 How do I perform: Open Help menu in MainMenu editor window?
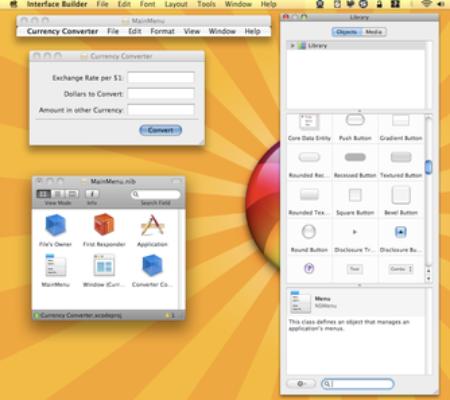252,31
